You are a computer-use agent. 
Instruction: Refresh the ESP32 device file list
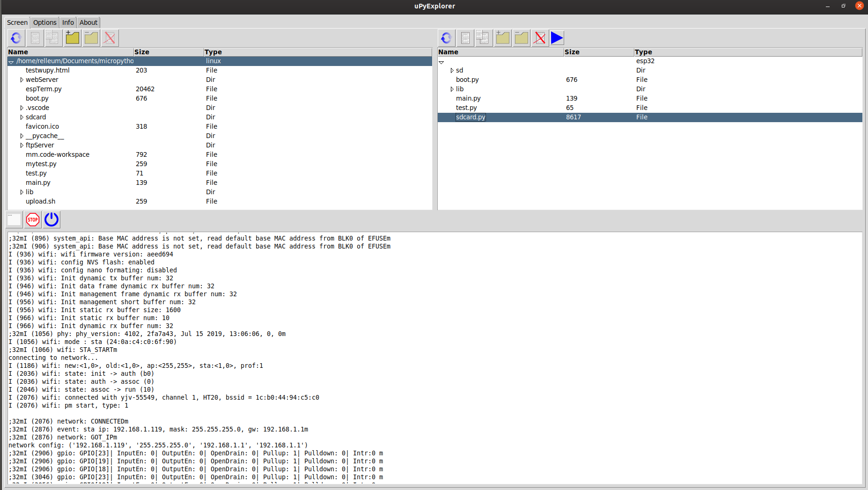click(446, 38)
